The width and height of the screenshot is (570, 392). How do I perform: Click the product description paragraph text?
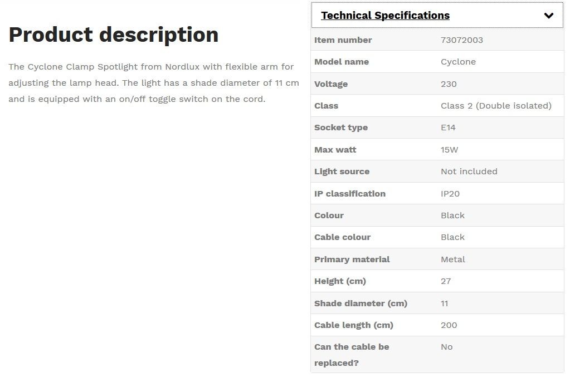[154, 83]
